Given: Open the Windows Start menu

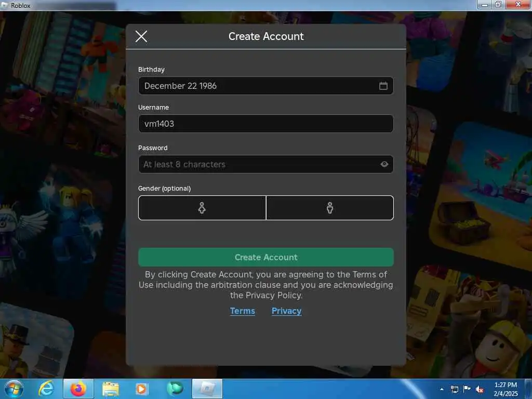Looking at the screenshot, I should click(x=14, y=389).
